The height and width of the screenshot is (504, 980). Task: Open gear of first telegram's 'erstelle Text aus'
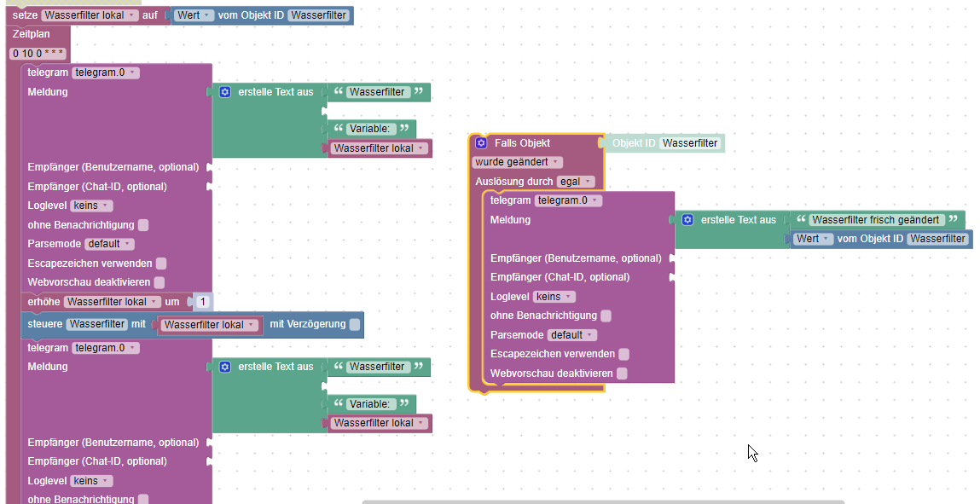[225, 92]
